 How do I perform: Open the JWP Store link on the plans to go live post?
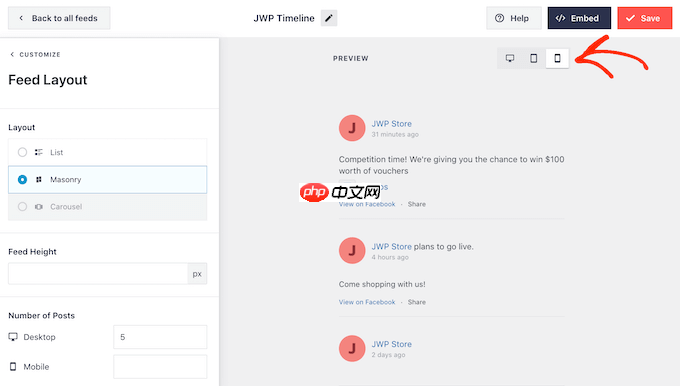pos(392,246)
